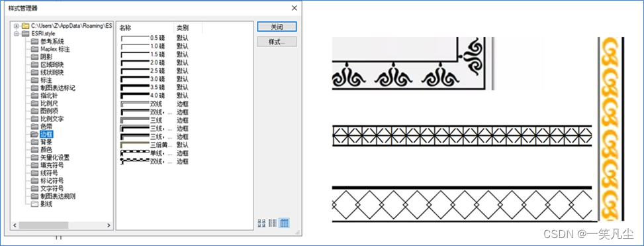This screenshot has width=644, height=246.
Task: Click the 阴影 folder icon
Action: click(x=34, y=57)
